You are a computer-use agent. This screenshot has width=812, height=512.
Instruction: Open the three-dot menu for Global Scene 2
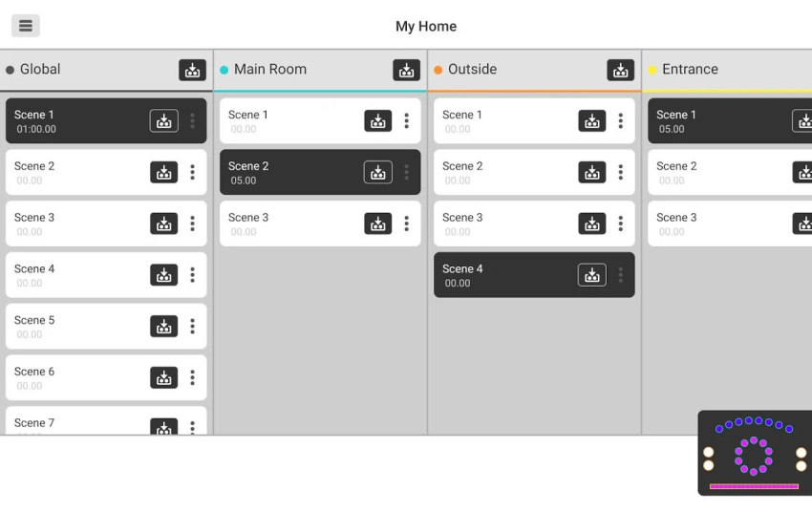(x=193, y=172)
